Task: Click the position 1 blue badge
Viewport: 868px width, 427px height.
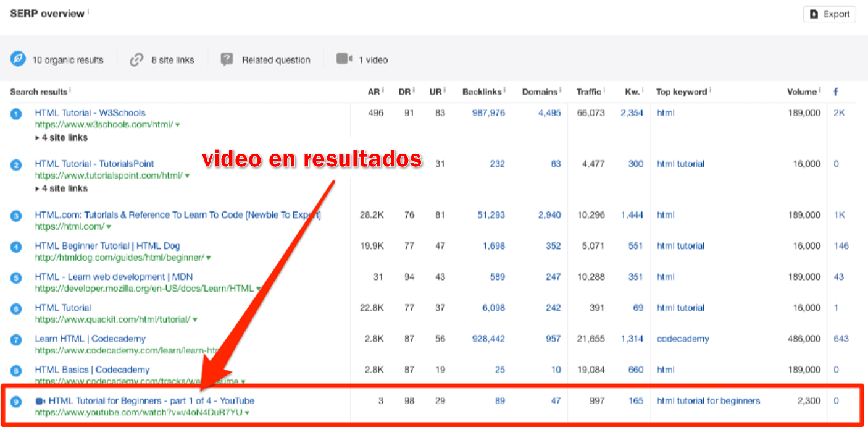Action: [16, 112]
